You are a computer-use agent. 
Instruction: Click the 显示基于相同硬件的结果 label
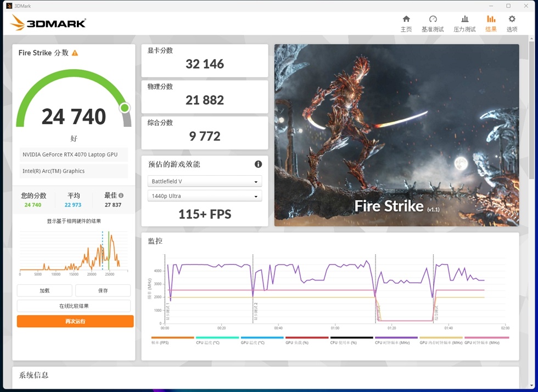[x=74, y=221]
